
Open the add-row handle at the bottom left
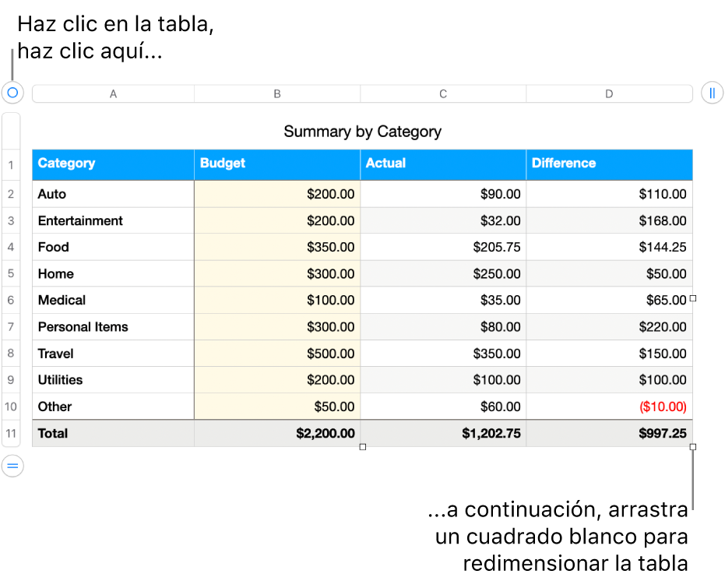click(x=12, y=466)
